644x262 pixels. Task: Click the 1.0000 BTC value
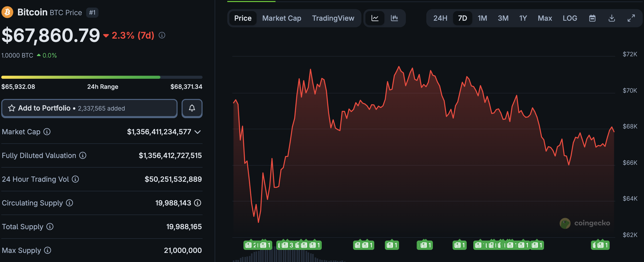point(17,55)
